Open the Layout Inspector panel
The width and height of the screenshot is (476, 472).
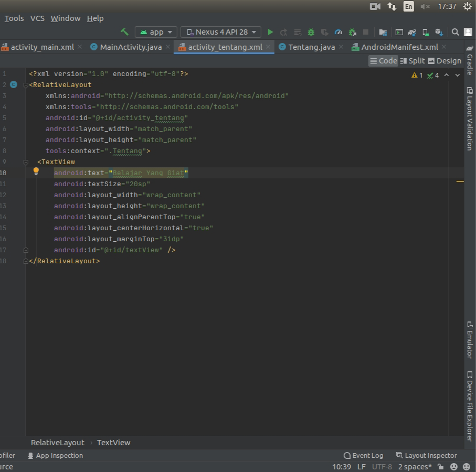click(426, 455)
